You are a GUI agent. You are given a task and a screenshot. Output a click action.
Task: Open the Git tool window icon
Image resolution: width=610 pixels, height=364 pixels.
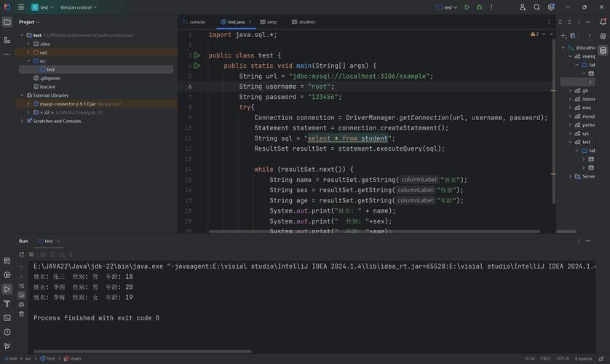[x=7, y=346]
